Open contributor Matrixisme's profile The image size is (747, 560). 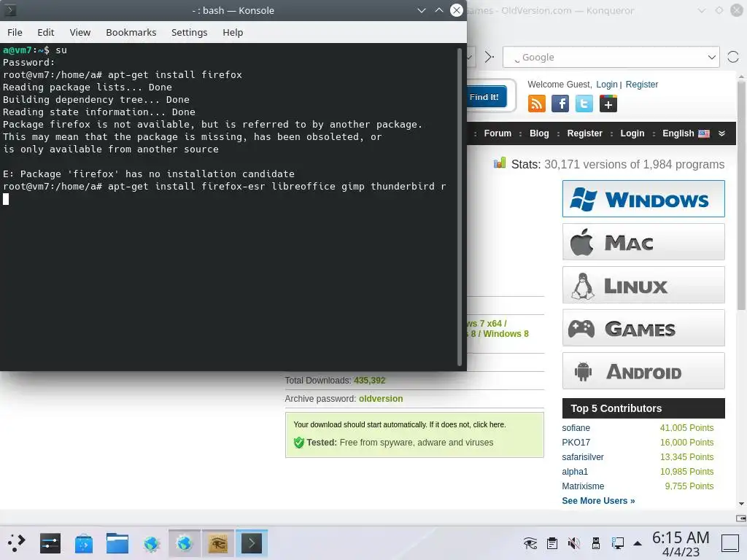click(583, 486)
